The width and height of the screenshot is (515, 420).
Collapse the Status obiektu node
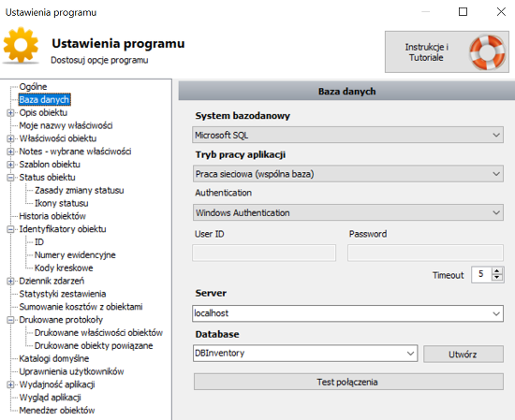[10, 178]
